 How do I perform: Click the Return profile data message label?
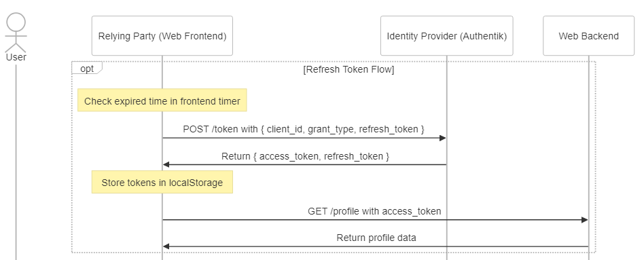point(376,238)
